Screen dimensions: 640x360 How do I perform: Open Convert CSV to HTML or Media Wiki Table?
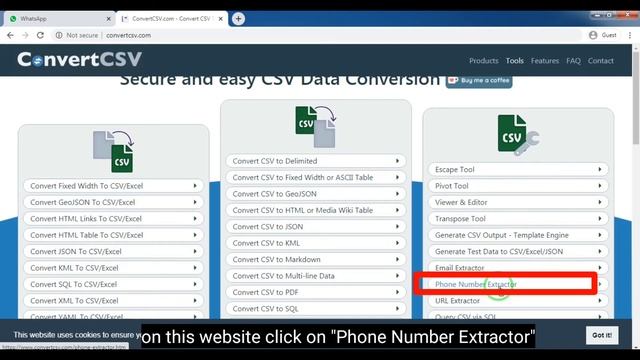click(316, 210)
